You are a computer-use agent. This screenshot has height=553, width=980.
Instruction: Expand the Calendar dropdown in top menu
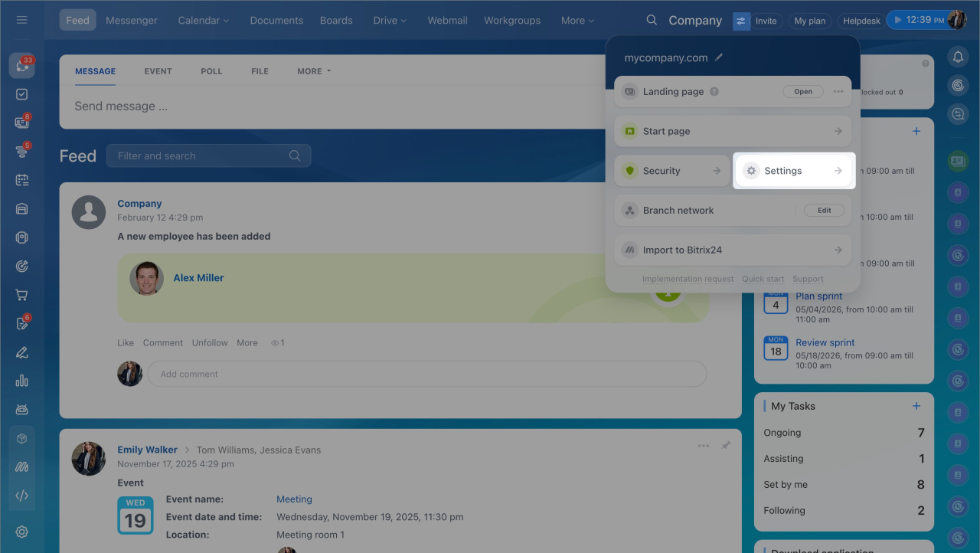[204, 21]
